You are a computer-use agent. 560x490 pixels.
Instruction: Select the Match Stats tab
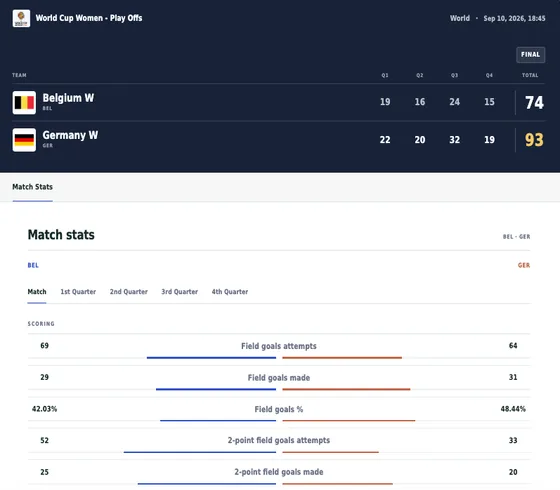click(x=32, y=187)
